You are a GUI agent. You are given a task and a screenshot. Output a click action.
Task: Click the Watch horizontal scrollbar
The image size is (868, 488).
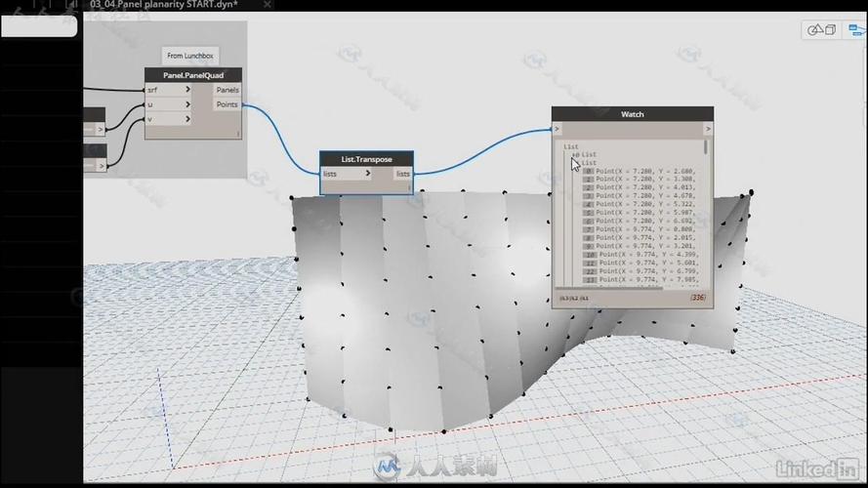click(x=609, y=288)
